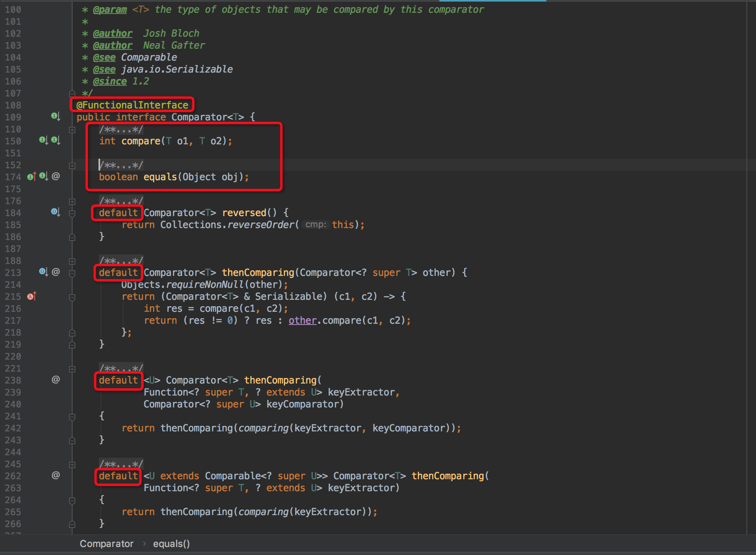Click the fold end marker at line 186
This screenshot has height=555, width=756.
click(x=72, y=237)
